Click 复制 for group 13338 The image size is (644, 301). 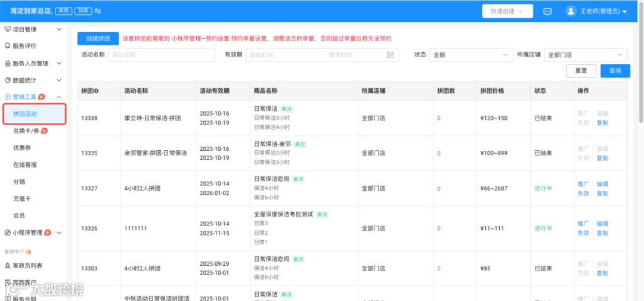point(602,123)
